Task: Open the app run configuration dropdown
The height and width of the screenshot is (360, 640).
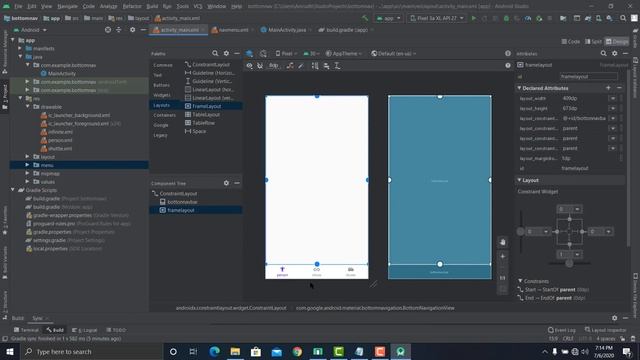Action: click(388, 18)
